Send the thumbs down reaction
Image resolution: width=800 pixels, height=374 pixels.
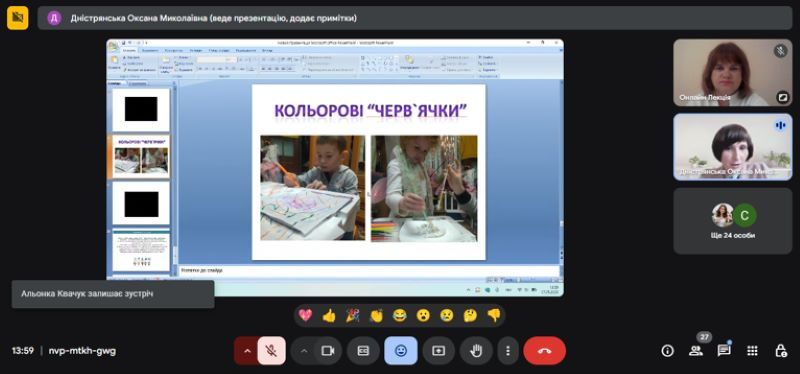[494, 316]
